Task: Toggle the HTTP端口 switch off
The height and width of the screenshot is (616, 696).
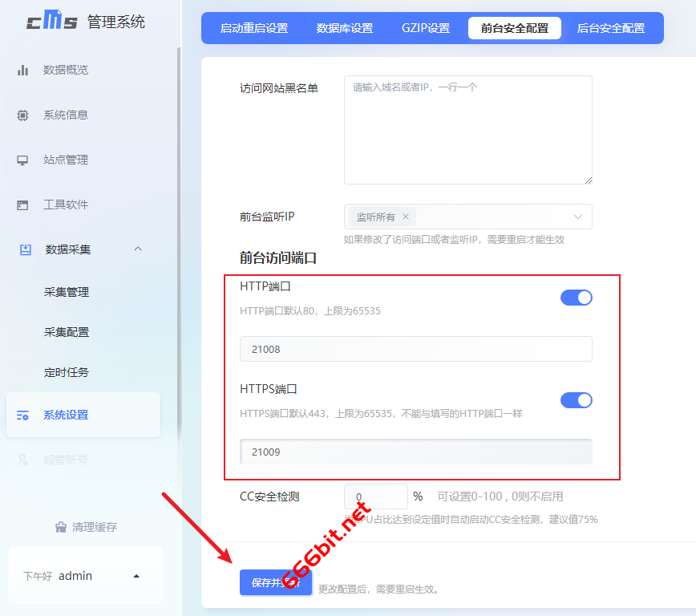Action: [x=576, y=298]
